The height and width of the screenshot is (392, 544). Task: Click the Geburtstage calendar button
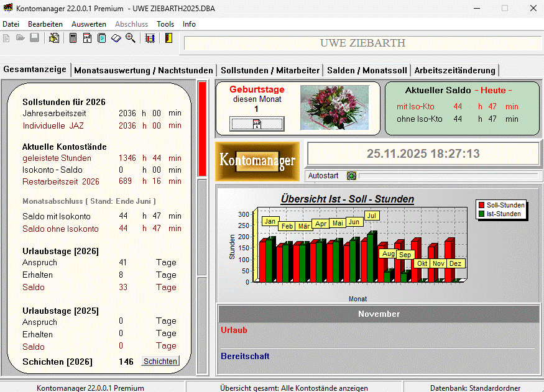pos(256,124)
